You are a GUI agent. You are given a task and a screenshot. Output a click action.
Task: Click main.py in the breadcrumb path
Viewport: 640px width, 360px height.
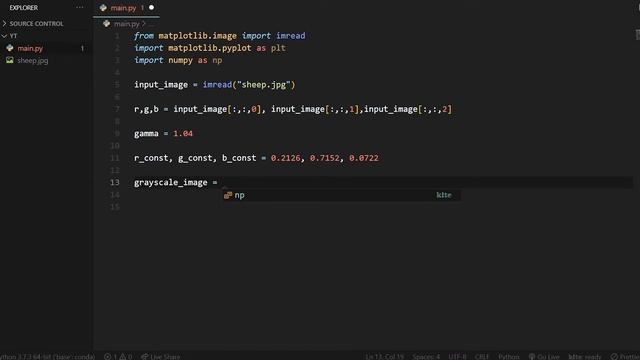pyautogui.click(x=127, y=24)
